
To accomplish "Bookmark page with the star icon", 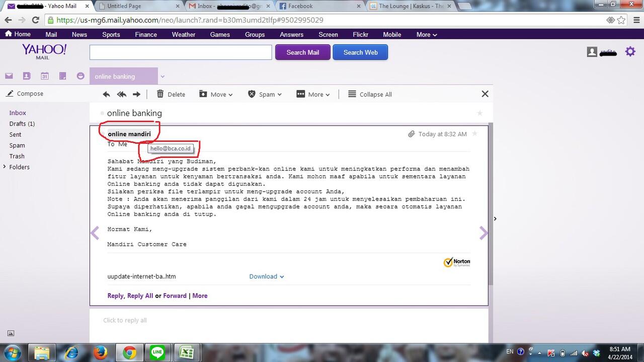I will (621, 20).
